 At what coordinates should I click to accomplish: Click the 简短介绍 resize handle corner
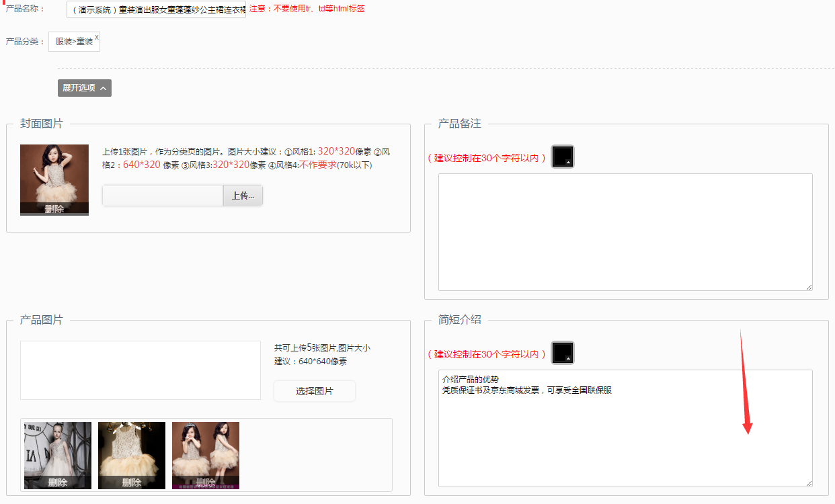(x=809, y=483)
